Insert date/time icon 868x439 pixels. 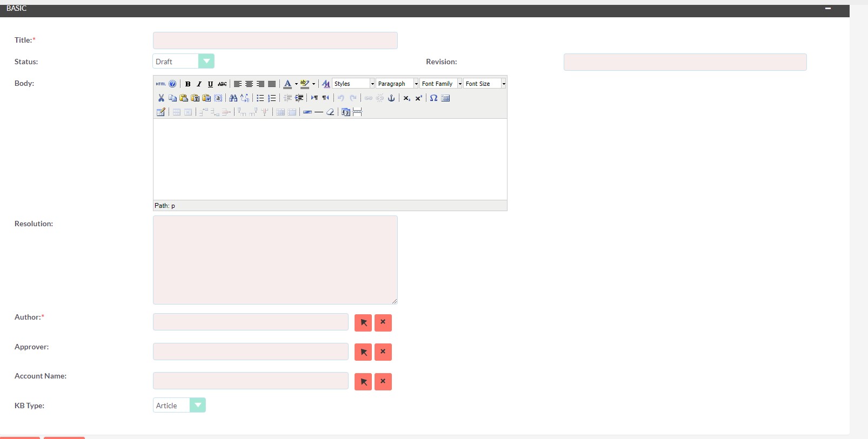click(x=346, y=112)
